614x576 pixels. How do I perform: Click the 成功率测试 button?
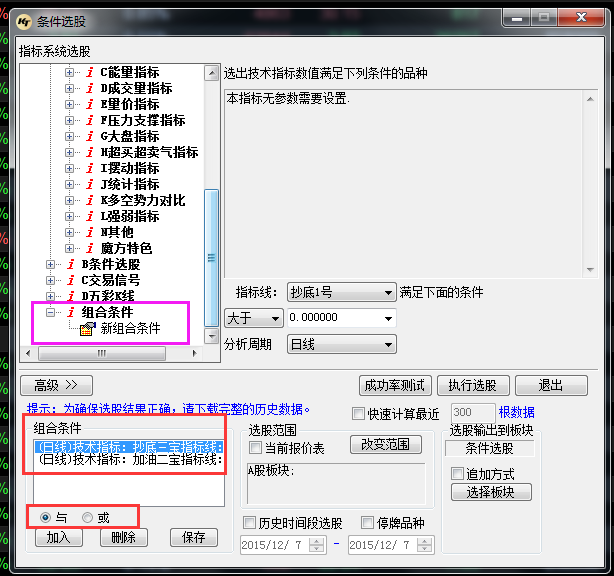coord(394,385)
